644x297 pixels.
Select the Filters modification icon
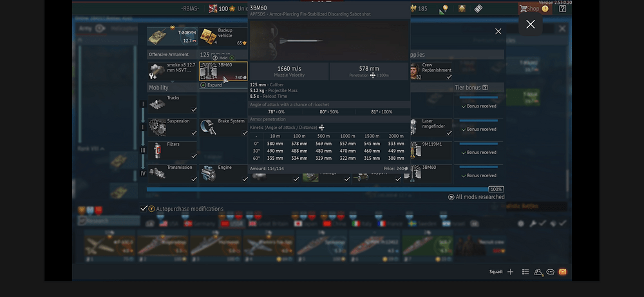click(158, 150)
